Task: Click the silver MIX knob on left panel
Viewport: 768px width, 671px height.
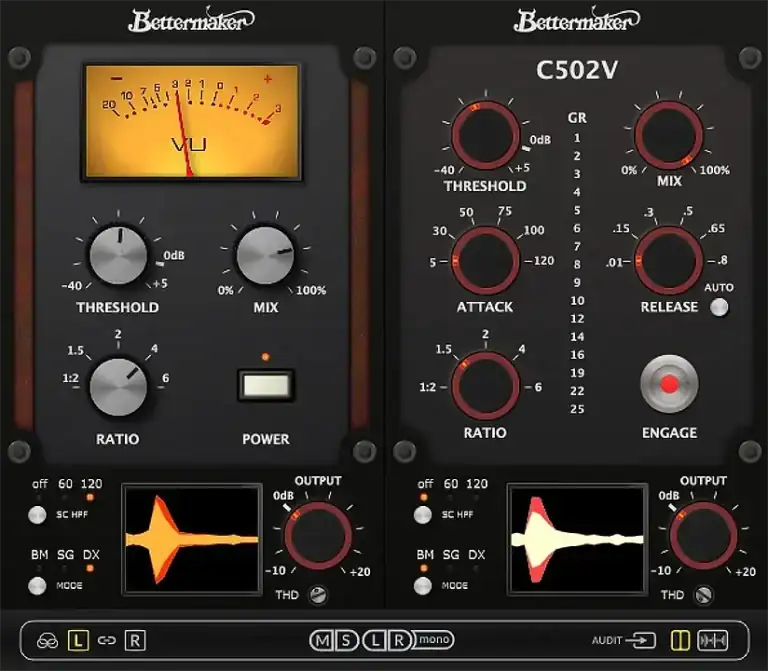Action: click(x=265, y=255)
